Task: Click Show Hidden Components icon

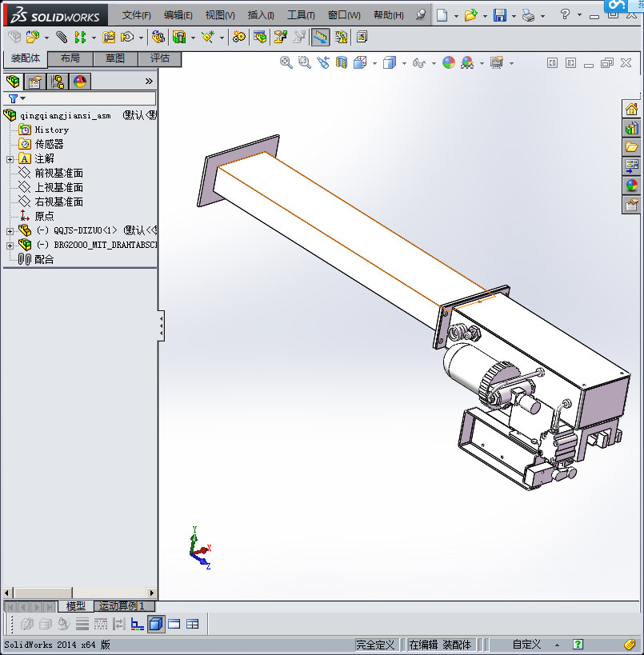Action: tap(158, 37)
